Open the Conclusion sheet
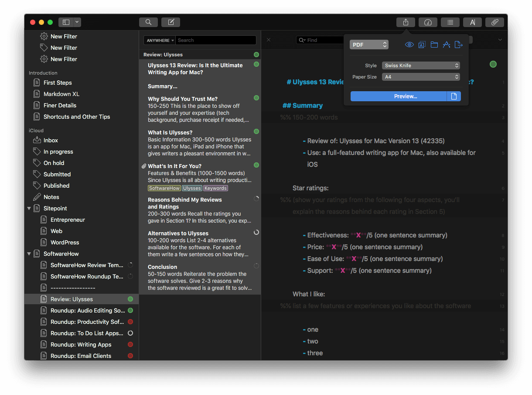The image size is (532, 395). tap(200, 277)
